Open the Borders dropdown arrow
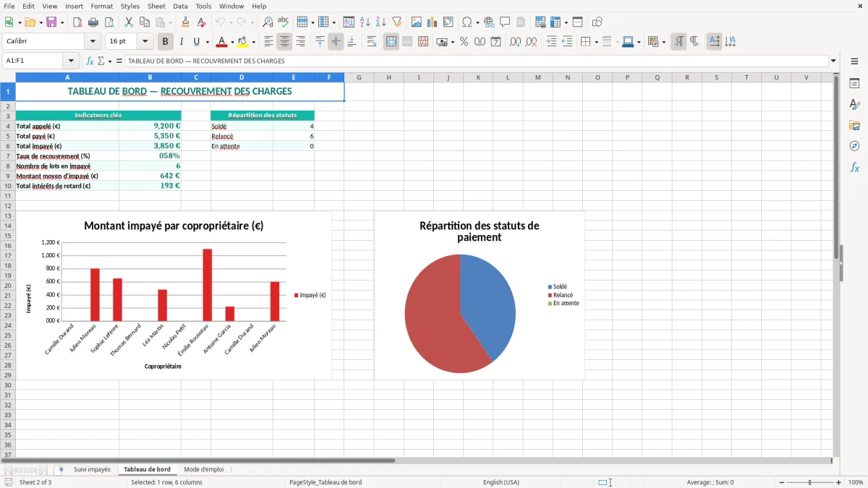 coord(595,42)
